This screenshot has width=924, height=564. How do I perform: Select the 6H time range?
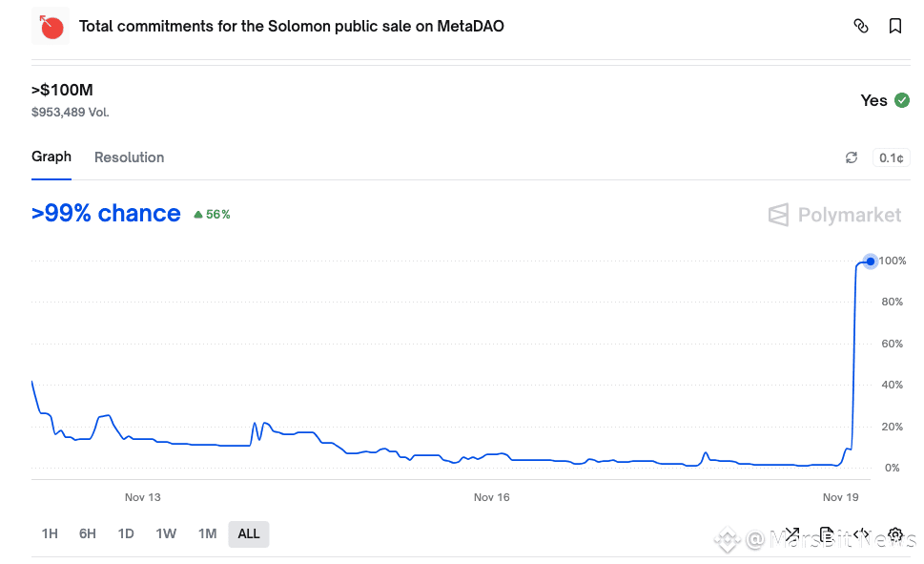point(88,533)
